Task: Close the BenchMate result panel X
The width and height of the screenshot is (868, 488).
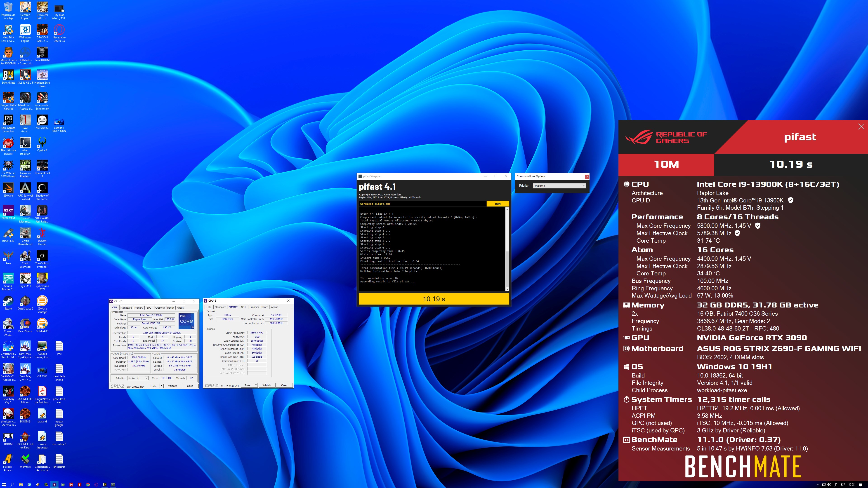Action: 861,127
